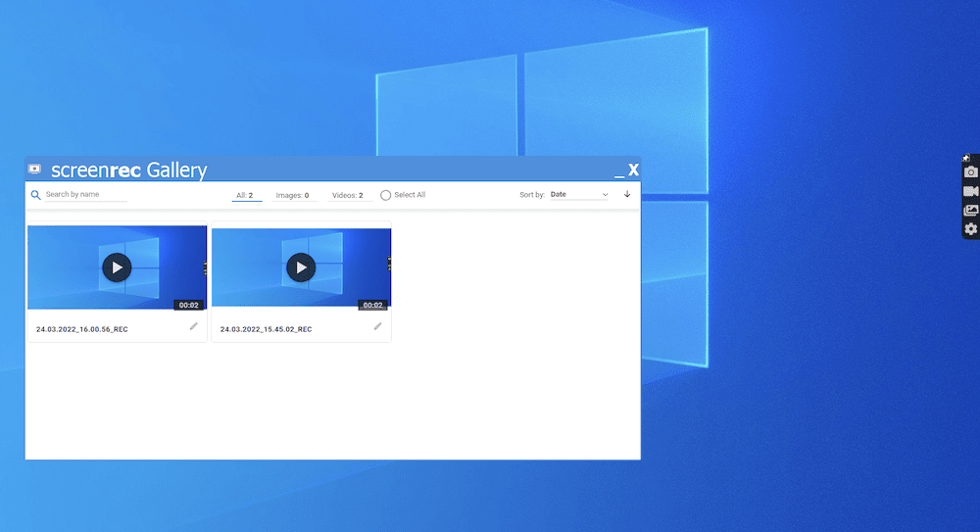Click the pin icon atop the side toolbar
Screen dimensions: 980x532
coord(966,157)
